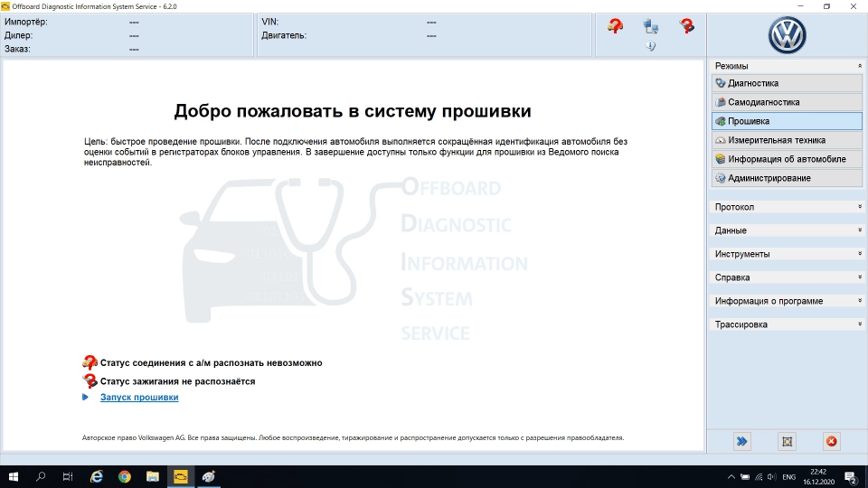The width and height of the screenshot is (868, 488).
Task: Expand the Протокол section
Action: pos(787,207)
